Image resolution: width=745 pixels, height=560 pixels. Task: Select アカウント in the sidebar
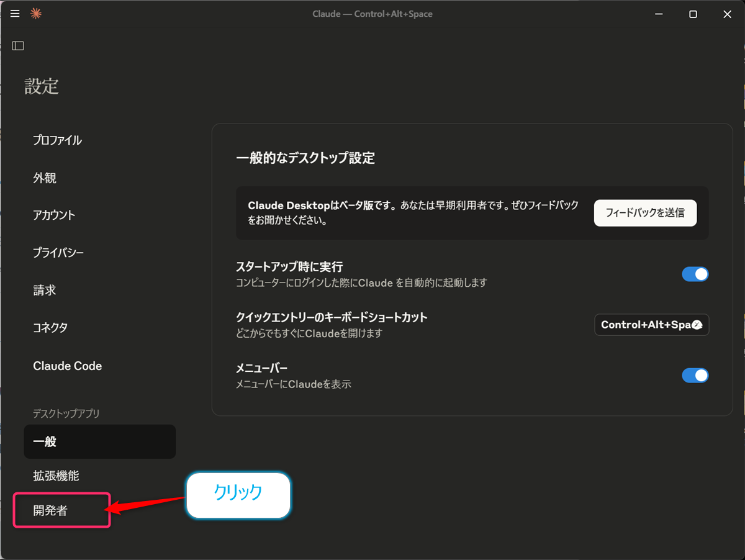tap(54, 215)
